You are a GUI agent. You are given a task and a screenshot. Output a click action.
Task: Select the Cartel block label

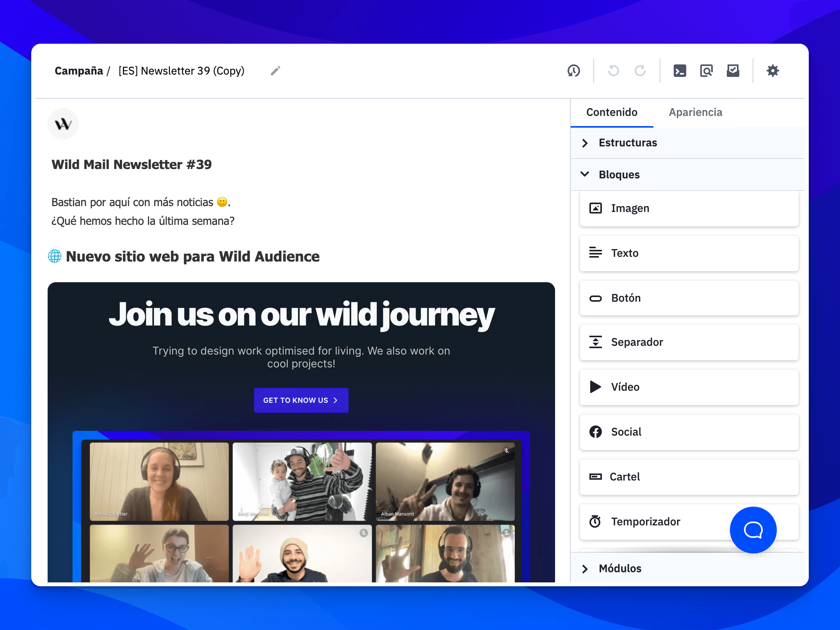coord(625,477)
